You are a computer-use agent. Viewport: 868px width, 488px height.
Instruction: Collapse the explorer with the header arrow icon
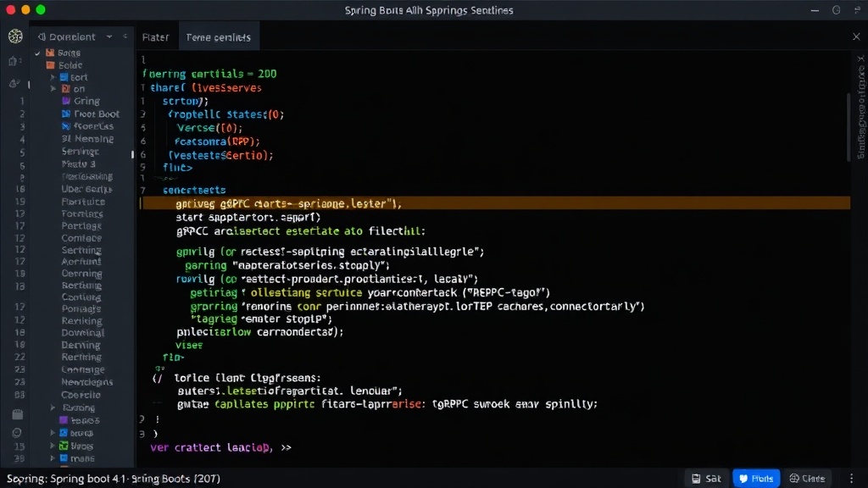coord(125,36)
